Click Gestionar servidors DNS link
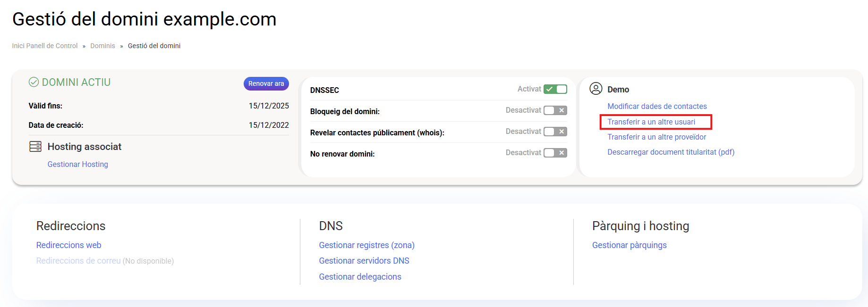 click(x=364, y=261)
